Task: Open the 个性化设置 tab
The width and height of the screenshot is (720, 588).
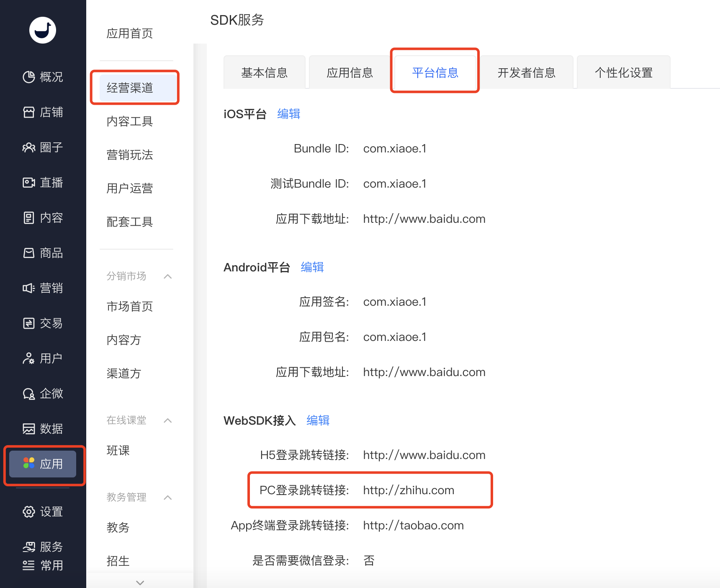Action: point(623,73)
